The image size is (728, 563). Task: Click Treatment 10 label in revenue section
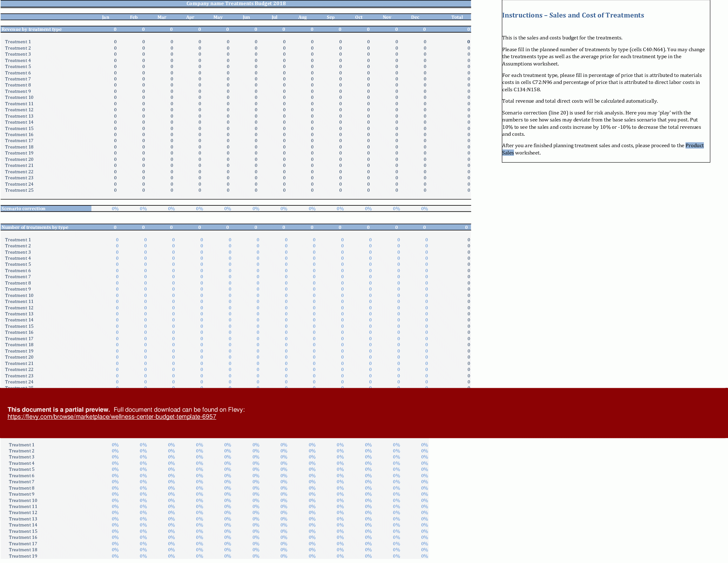pyautogui.click(x=19, y=97)
